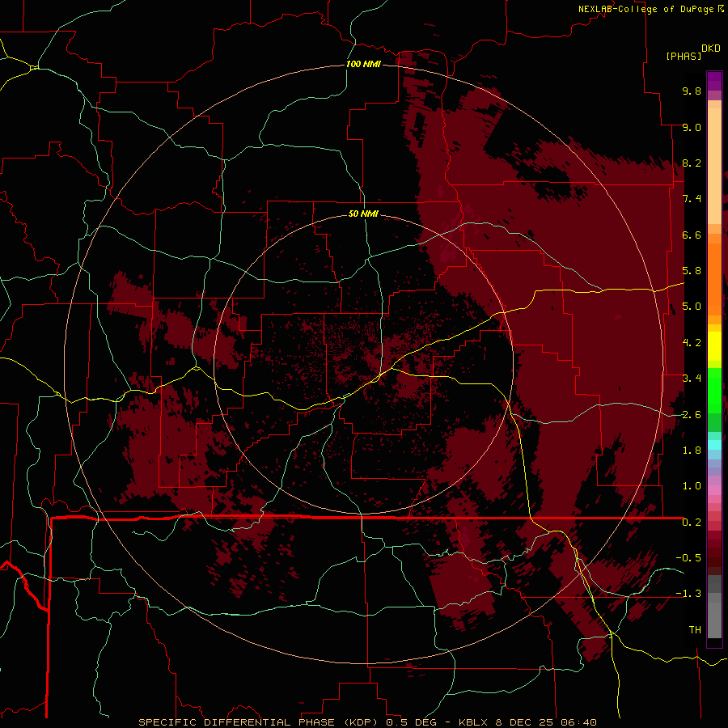The width and height of the screenshot is (728, 728).
Task: Click the -0.5 legend value
Action: coord(688,558)
